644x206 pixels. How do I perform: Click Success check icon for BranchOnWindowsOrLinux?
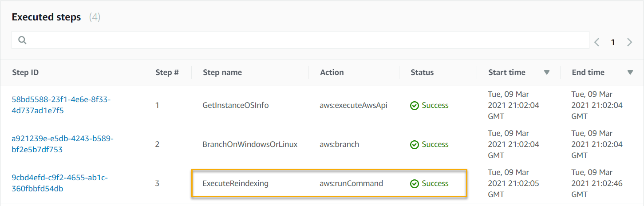(415, 145)
